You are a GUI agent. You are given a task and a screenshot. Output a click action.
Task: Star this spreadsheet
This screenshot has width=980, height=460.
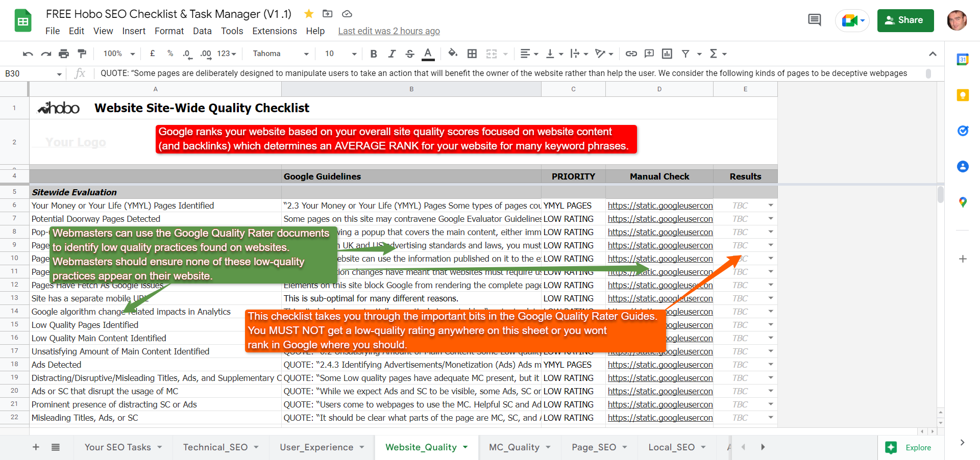(309, 14)
